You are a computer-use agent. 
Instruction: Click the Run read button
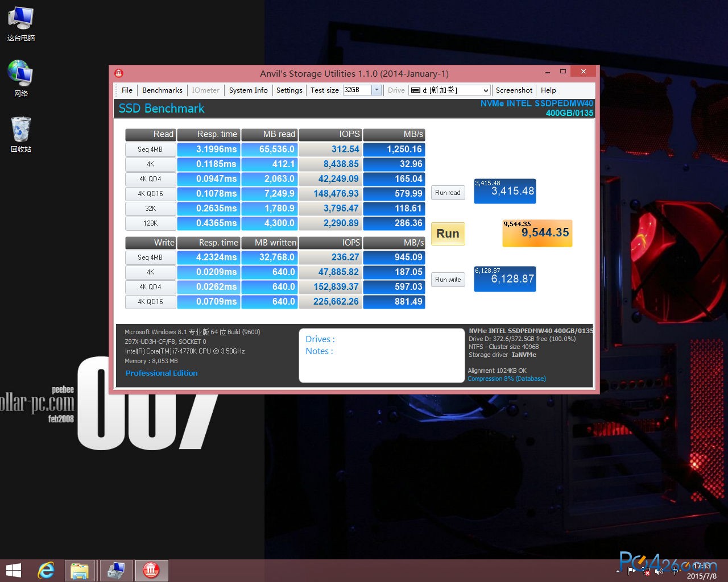(448, 193)
